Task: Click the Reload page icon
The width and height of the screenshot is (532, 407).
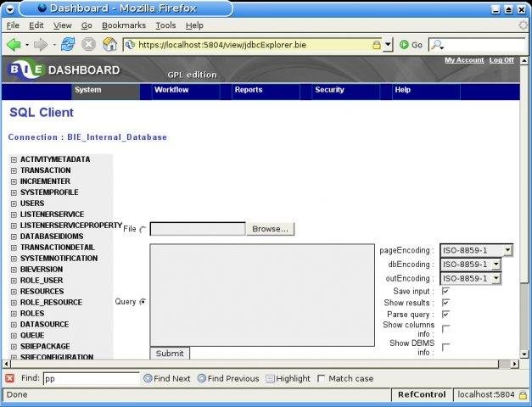Action: (67, 44)
